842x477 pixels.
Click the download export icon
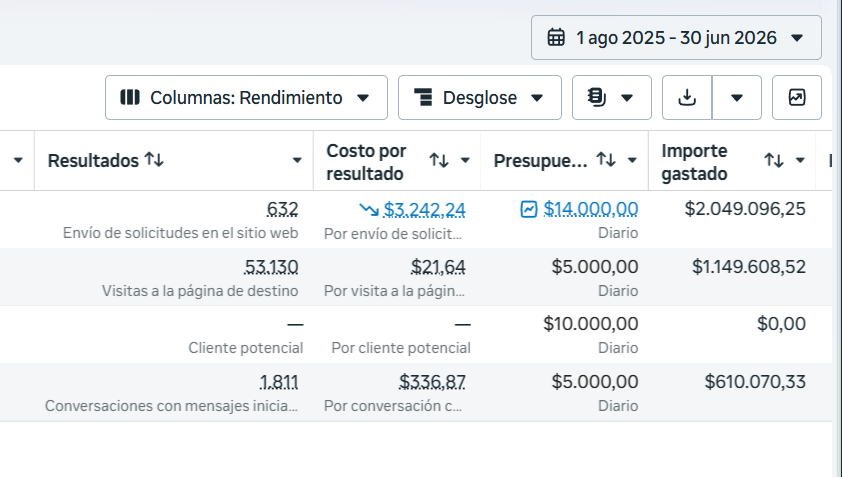coord(687,98)
